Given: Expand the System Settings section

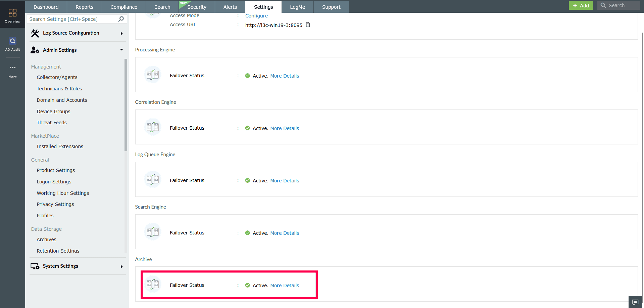Looking at the screenshot, I should (121, 266).
